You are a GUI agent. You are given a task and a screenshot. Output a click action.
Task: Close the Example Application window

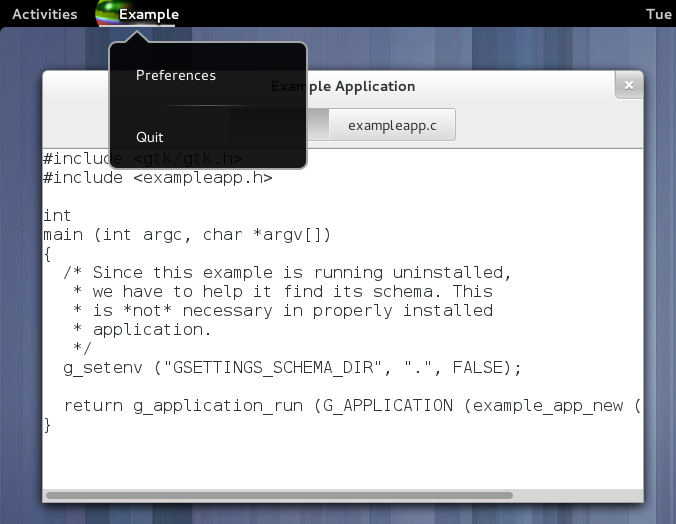click(628, 86)
